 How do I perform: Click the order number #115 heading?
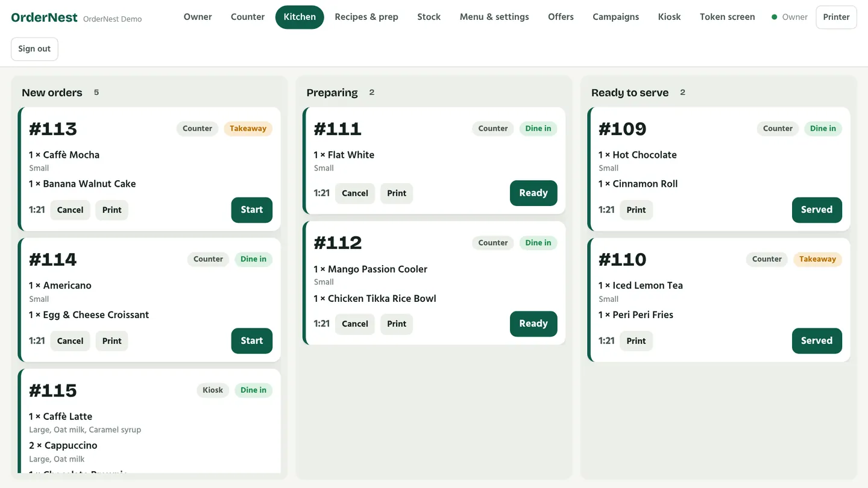(53, 390)
